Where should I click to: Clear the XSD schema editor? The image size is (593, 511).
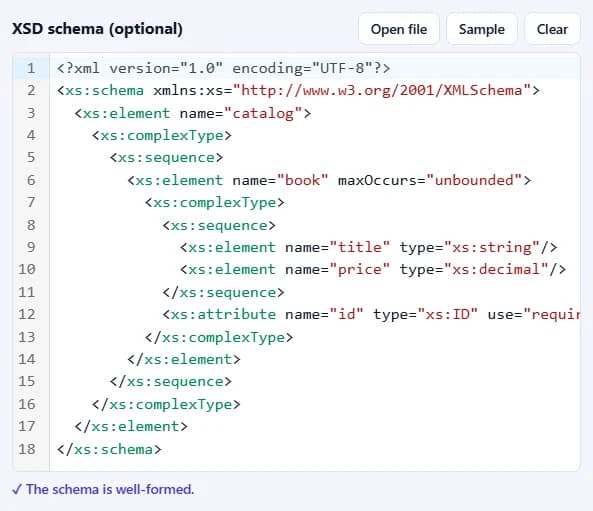click(552, 29)
